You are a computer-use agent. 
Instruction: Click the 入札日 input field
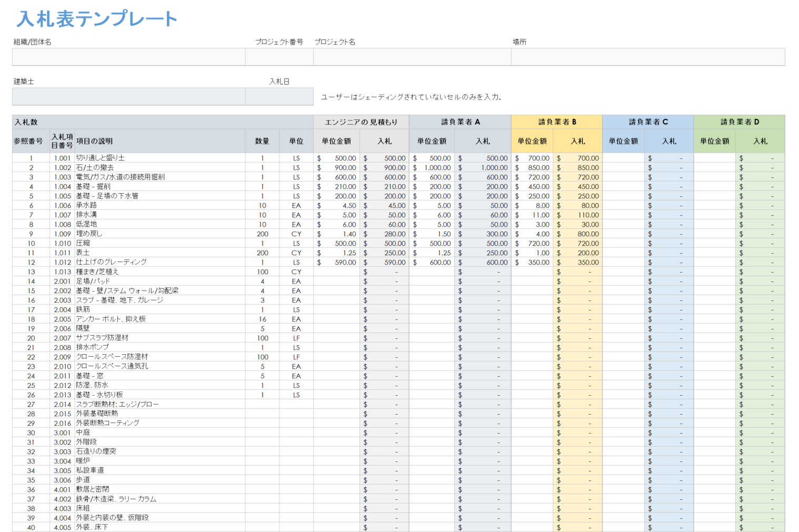pyautogui.click(x=279, y=96)
